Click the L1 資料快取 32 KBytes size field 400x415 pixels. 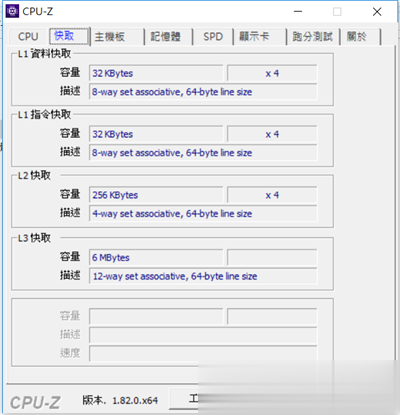coord(156,73)
